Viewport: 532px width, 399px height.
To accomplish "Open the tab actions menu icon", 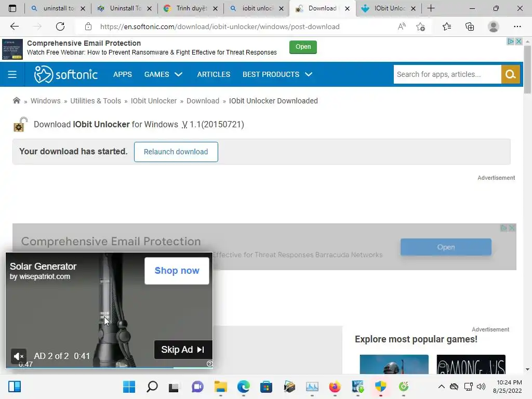I will tap(12, 8).
